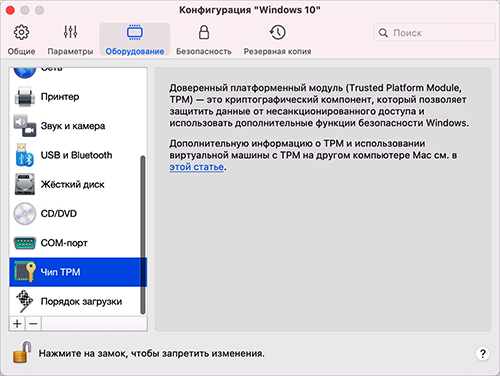The height and width of the screenshot is (376, 500).
Task: Select CD/DVD label in list
Action: [59, 213]
